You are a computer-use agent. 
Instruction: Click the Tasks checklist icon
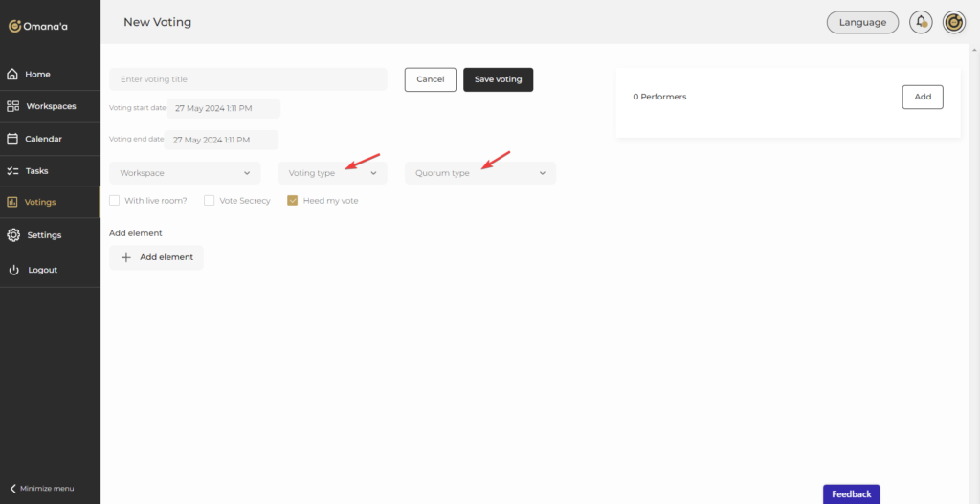coord(12,171)
